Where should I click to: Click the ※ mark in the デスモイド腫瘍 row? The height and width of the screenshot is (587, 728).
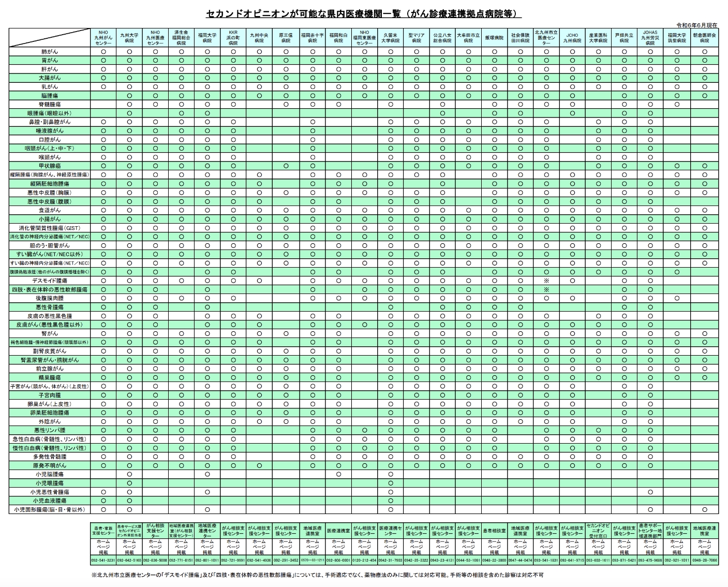[546, 281]
